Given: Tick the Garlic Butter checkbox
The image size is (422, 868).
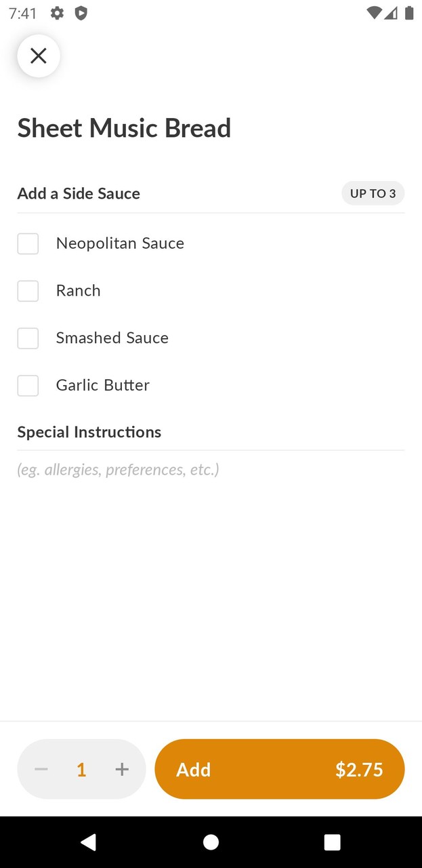Looking at the screenshot, I should pos(28,385).
